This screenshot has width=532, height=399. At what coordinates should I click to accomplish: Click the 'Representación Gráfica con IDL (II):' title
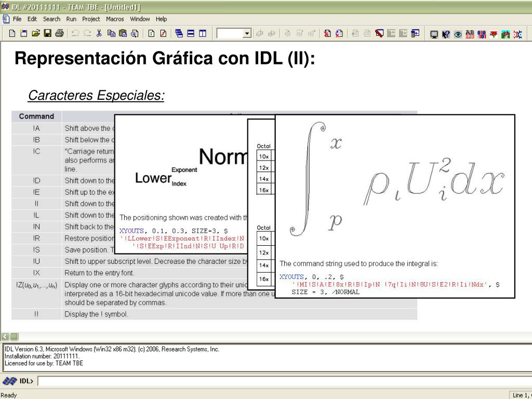click(165, 58)
